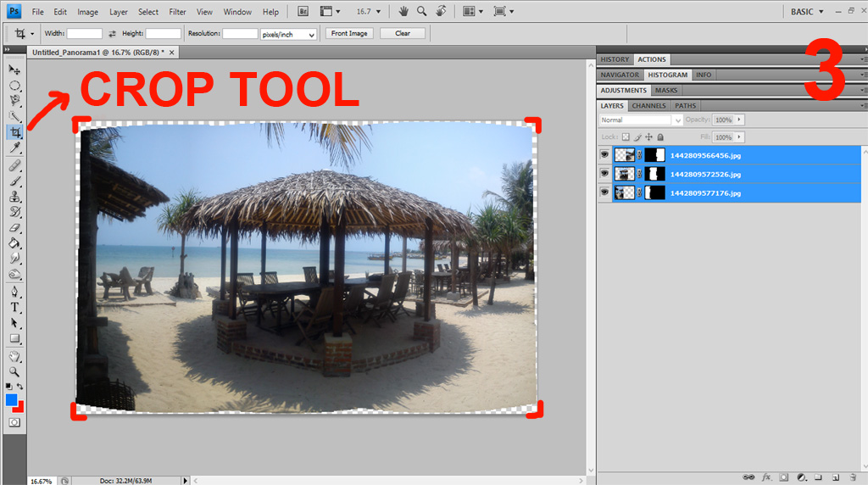This screenshot has height=485, width=868.
Task: Select the Move tool
Action: (14, 70)
